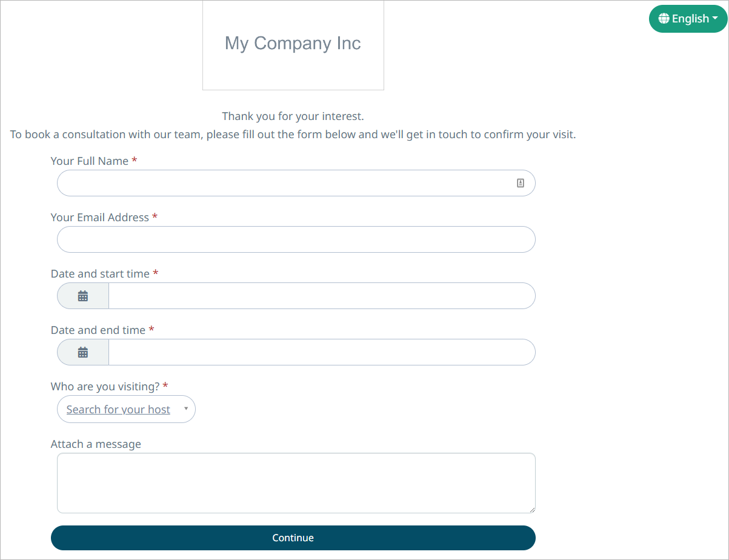Open the English language dropdown
Image resolution: width=729 pixels, height=560 pixels.
688,19
